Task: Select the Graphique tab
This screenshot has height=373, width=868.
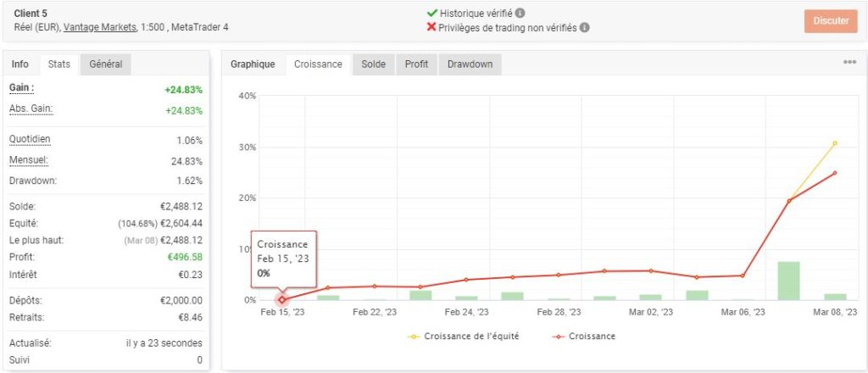Action: (x=253, y=64)
